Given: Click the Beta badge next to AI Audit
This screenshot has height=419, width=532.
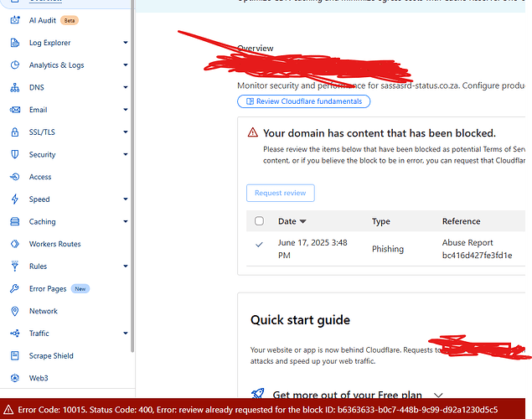Looking at the screenshot, I should [70, 20].
